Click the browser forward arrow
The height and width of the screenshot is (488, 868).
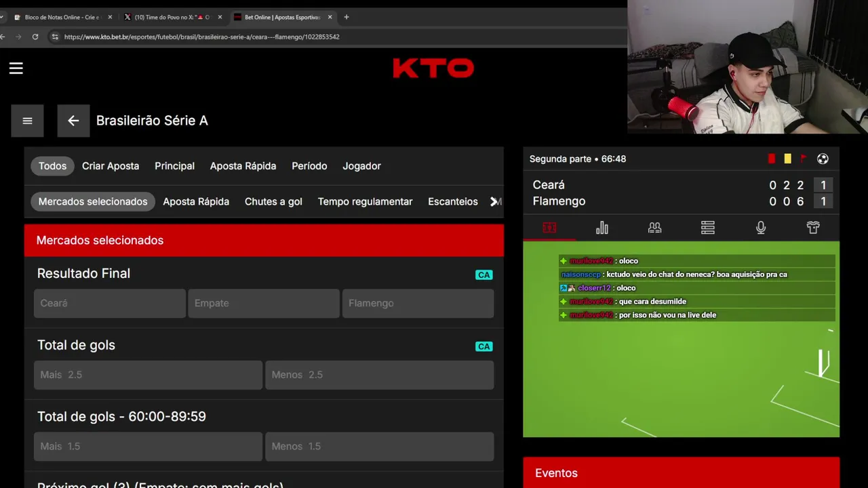[x=19, y=37]
